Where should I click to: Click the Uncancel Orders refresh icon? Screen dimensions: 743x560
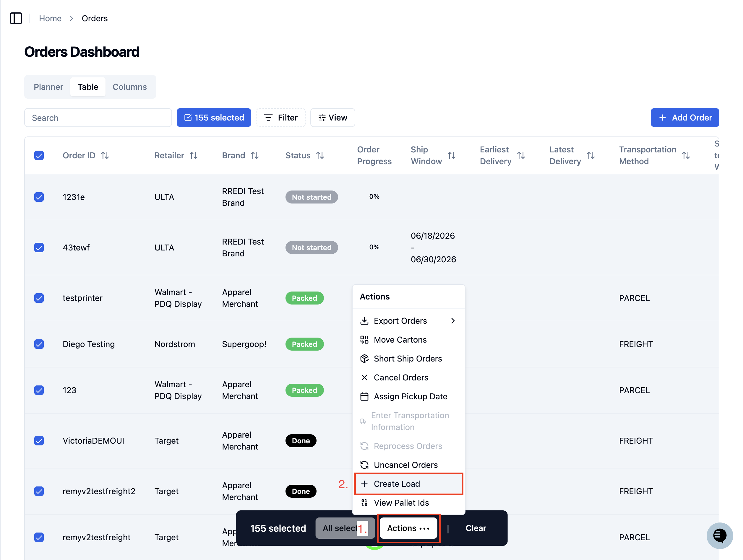(x=364, y=465)
